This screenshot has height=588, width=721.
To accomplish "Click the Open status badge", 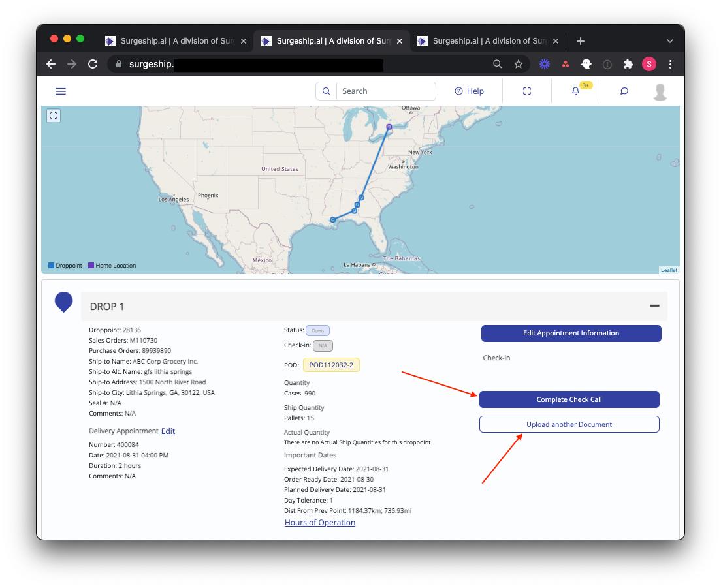I will coord(318,330).
